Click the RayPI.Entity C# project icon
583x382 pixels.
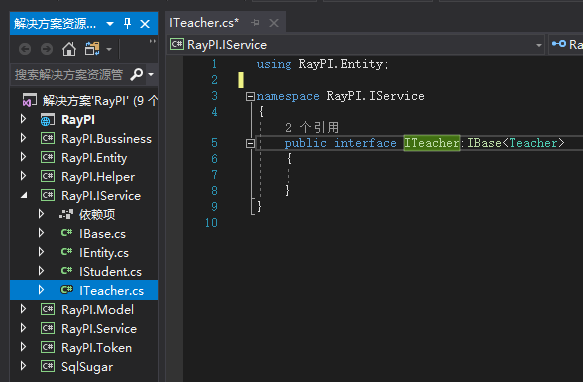48,157
